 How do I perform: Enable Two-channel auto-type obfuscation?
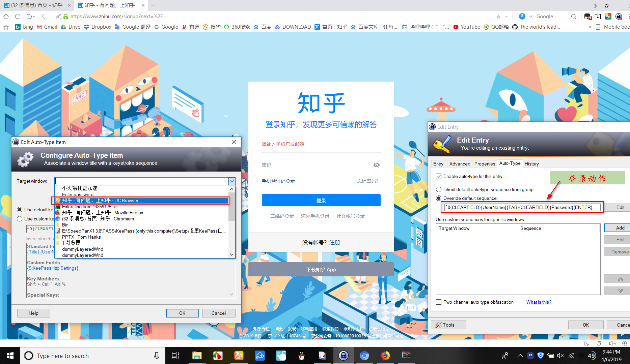coord(439,302)
